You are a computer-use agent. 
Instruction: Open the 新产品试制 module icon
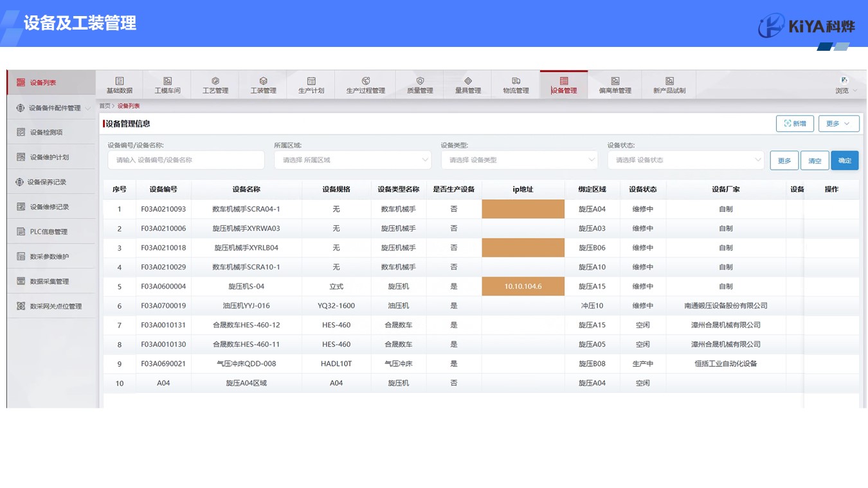click(x=669, y=81)
